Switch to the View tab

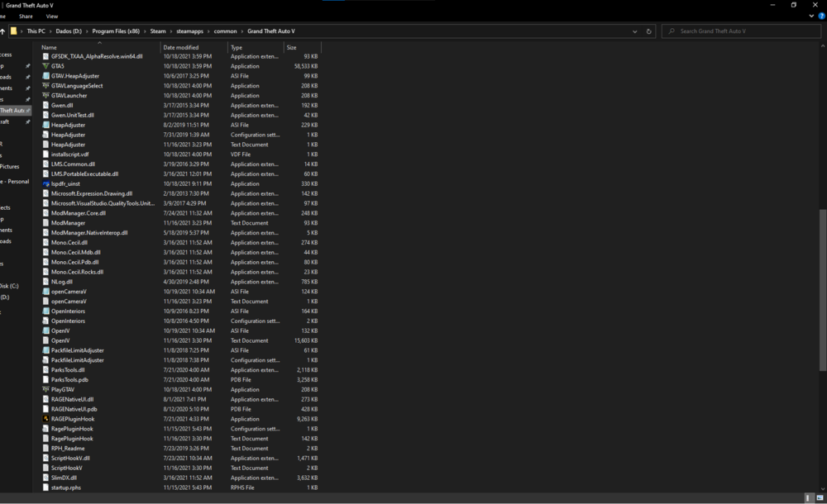(51, 15)
